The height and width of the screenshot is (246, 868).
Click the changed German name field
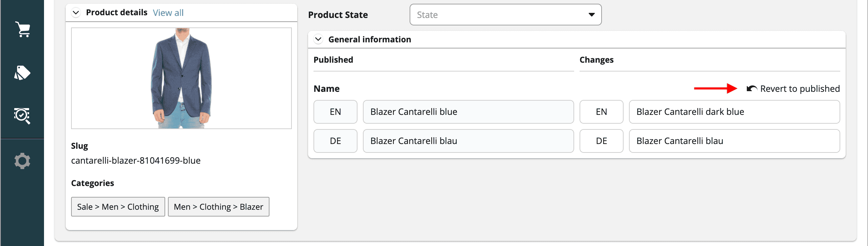pyautogui.click(x=734, y=141)
